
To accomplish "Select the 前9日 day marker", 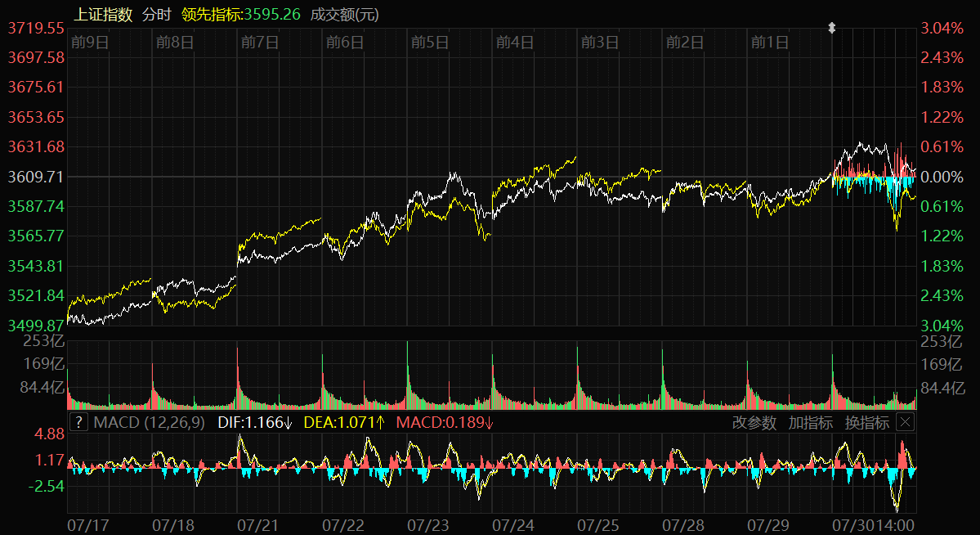I will pyautogui.click(x=90, y=43).
